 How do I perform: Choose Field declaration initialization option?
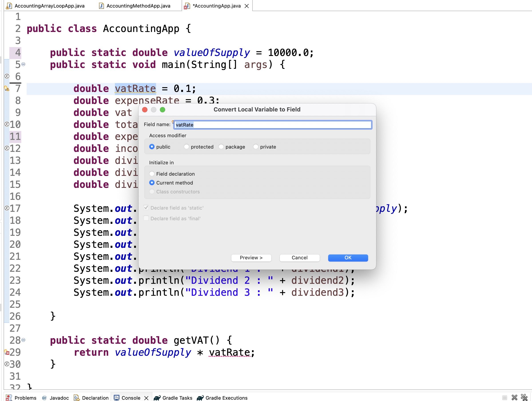152,174
